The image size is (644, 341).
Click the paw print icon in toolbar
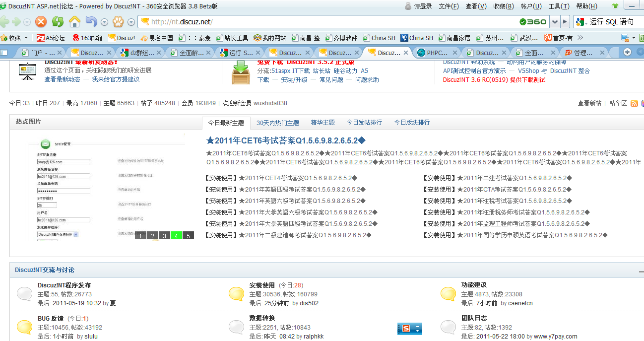point(118,21)
